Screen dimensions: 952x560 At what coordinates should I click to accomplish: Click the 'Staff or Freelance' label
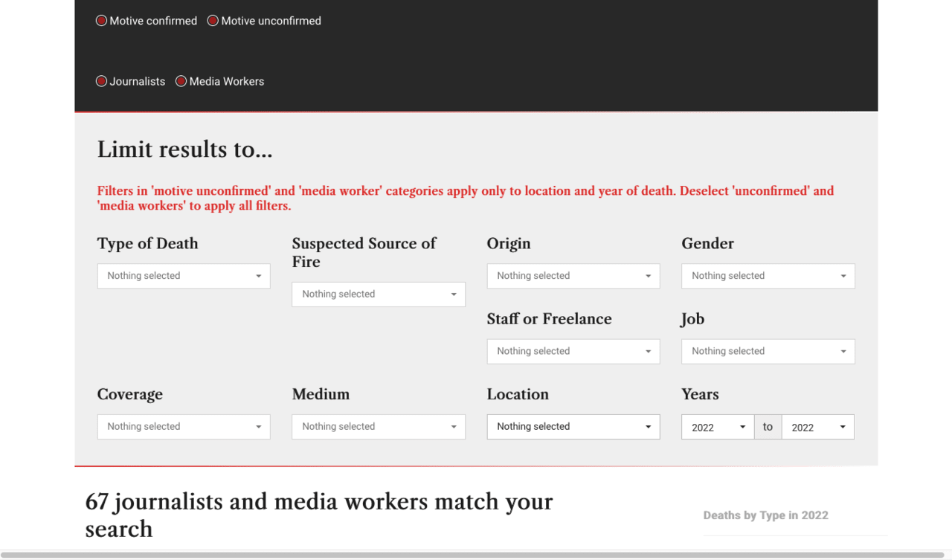click(x=550, y=319)
